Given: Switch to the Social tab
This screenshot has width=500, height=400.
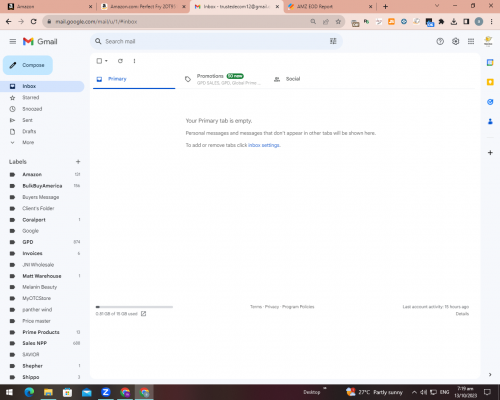Looking at the screenshot, I should [x=293, y=79].
